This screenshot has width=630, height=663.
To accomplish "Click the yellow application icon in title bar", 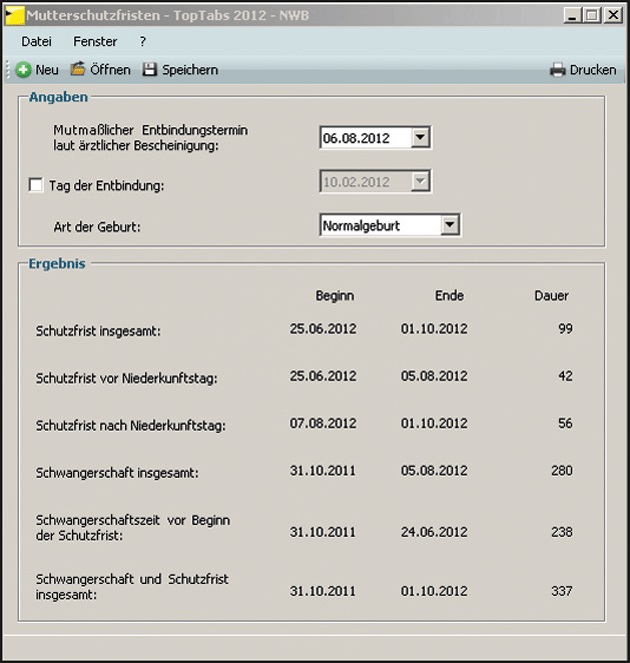I will (14, 15).
